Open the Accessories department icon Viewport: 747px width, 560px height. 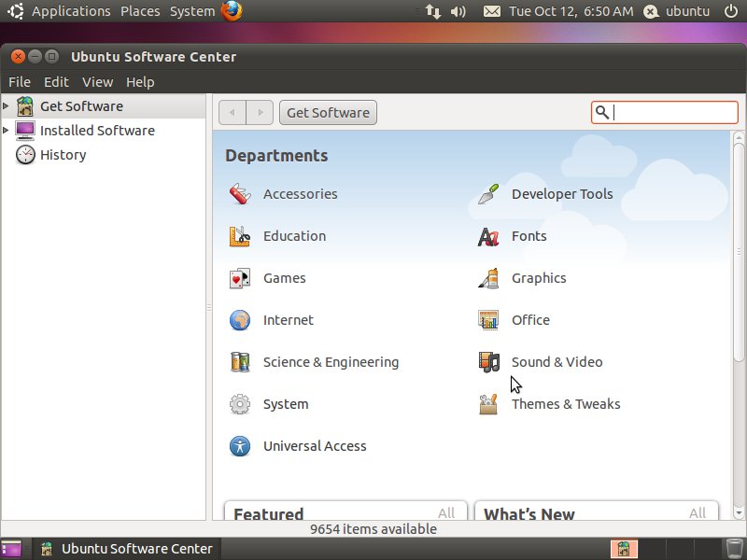point(240,194)
